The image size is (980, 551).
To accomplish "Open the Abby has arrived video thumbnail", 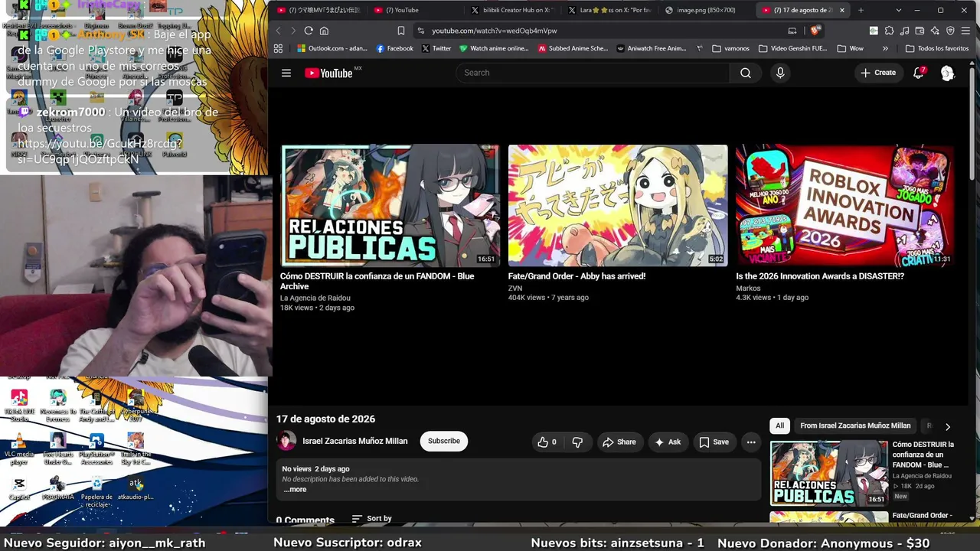I will click(618, 206).
